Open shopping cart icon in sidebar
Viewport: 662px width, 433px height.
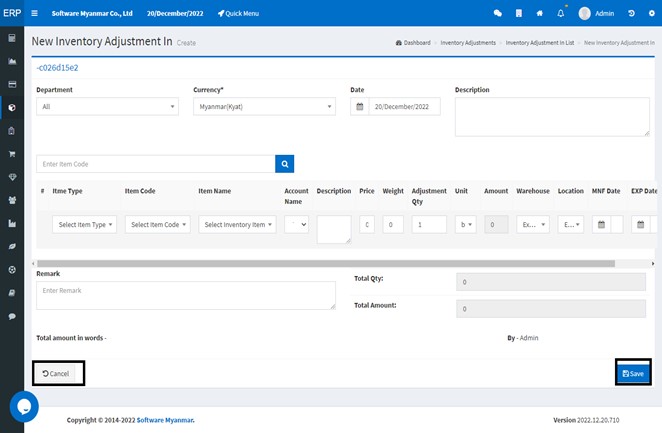[x=12, y=154]
